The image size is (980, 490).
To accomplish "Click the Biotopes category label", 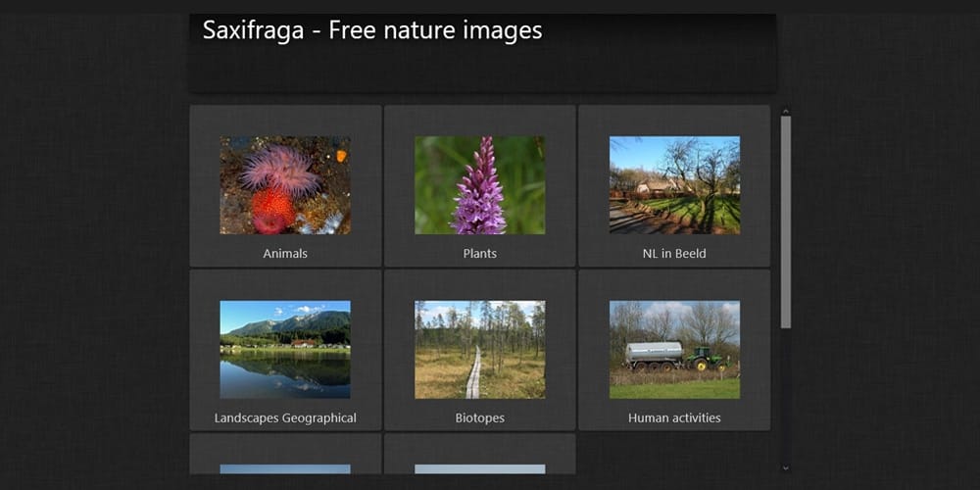I will [x=480, y=418].
